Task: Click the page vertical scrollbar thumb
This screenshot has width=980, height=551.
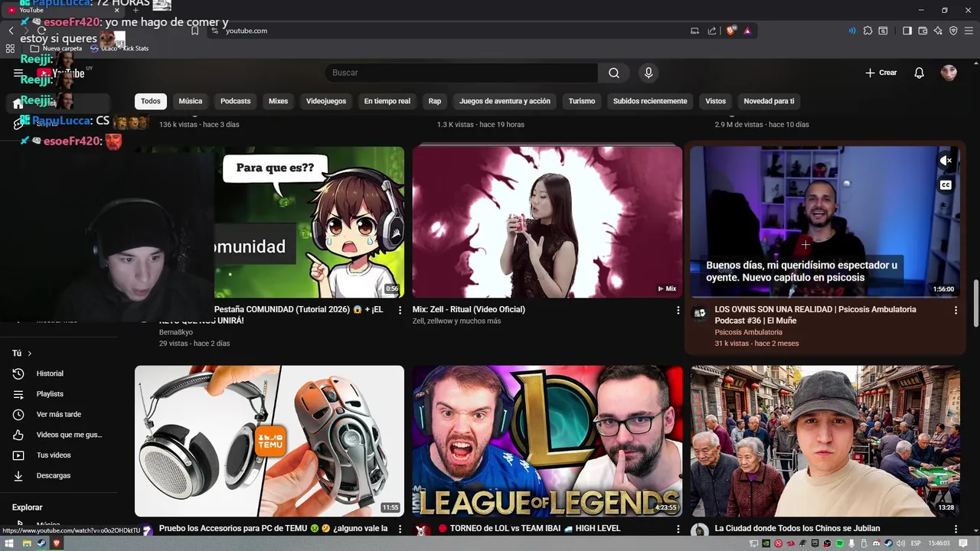Action: click(x=976, y=304)
